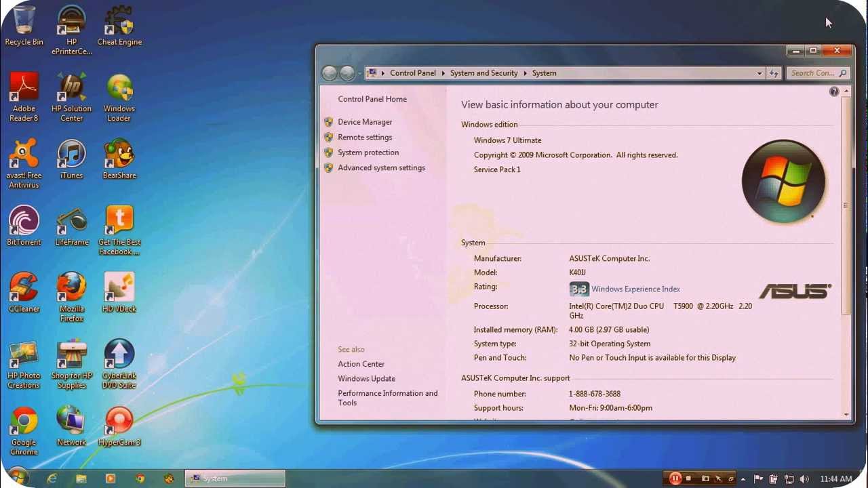Pause the HyperCam recording
The height and width of the screenshot is (488, 868).
pyautogui.click(x=675, y=479)
